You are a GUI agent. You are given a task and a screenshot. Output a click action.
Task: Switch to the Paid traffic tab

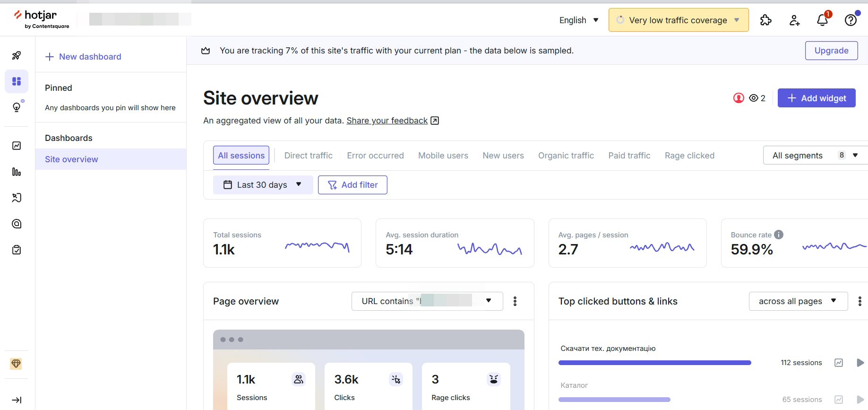629,156
